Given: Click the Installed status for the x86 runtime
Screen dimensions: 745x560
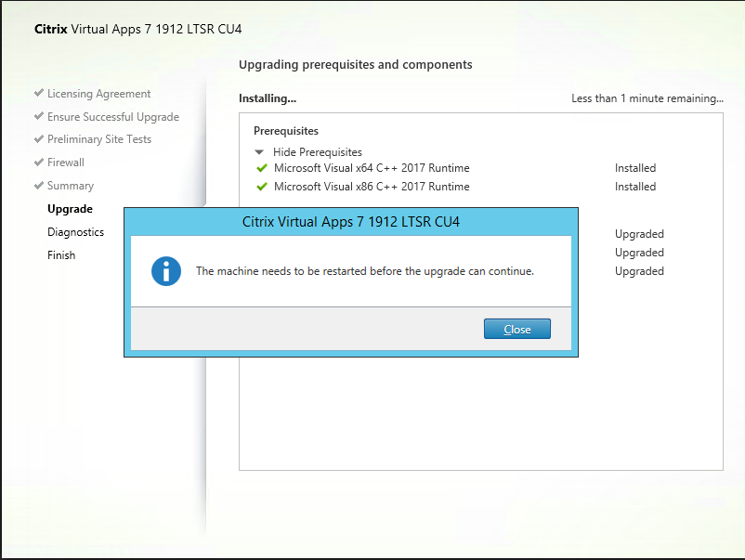Looking at the screenshot, I should pyautogui.click(x=635, y=187).
